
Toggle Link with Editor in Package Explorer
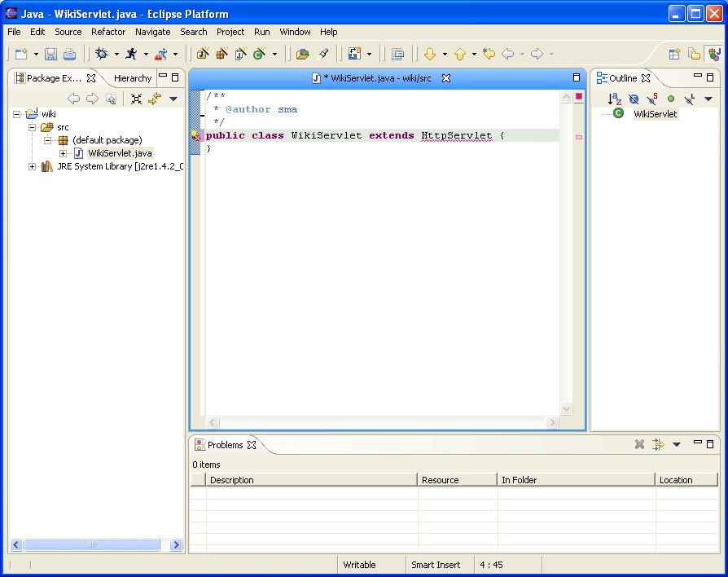point(155,99)
